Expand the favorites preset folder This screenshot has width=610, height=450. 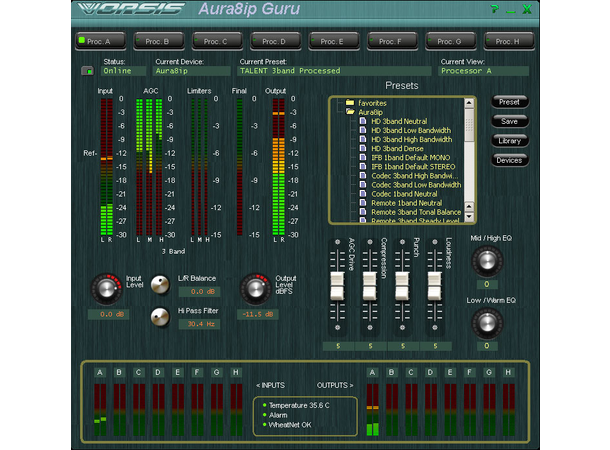tap(366, 103)
